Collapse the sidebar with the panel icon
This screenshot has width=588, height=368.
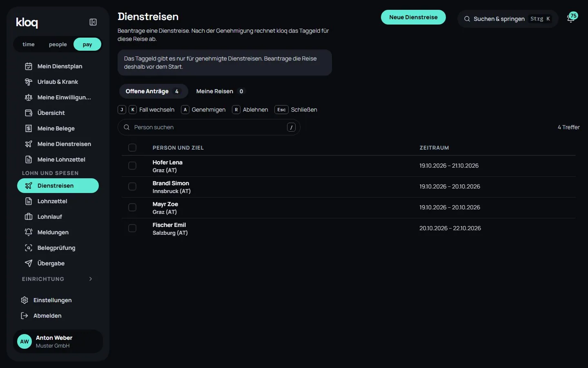(x=93, y=22)
